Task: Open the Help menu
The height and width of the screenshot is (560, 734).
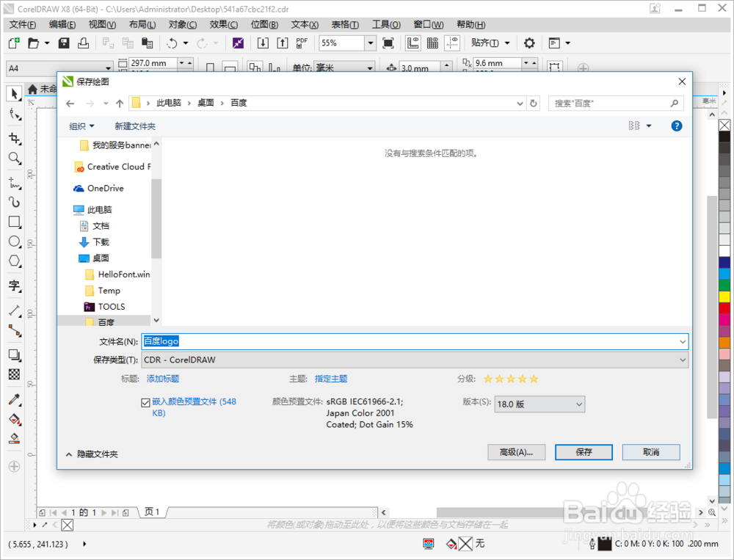Action: [471, 25]
